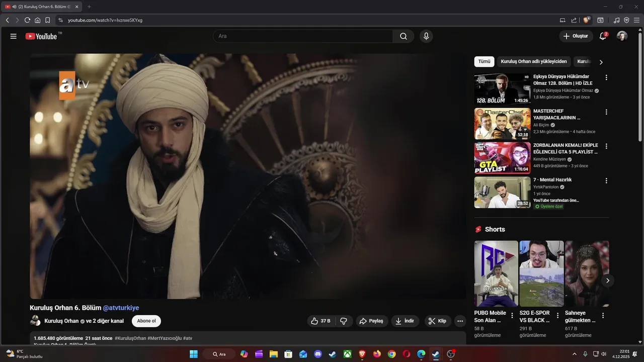The width and height of the screenshot is (644, 362).
Task: Bookmark this page
Action: click(47, 20)
